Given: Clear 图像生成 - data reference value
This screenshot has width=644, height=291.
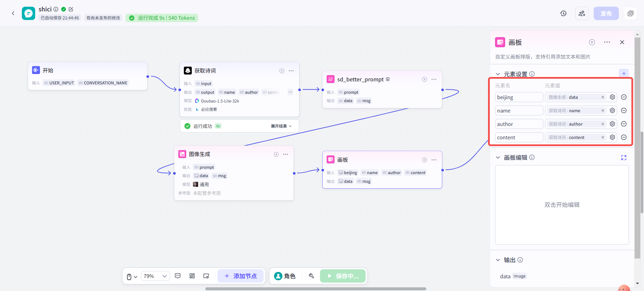Looking at the screenshot, I should [x=603, y=97].
